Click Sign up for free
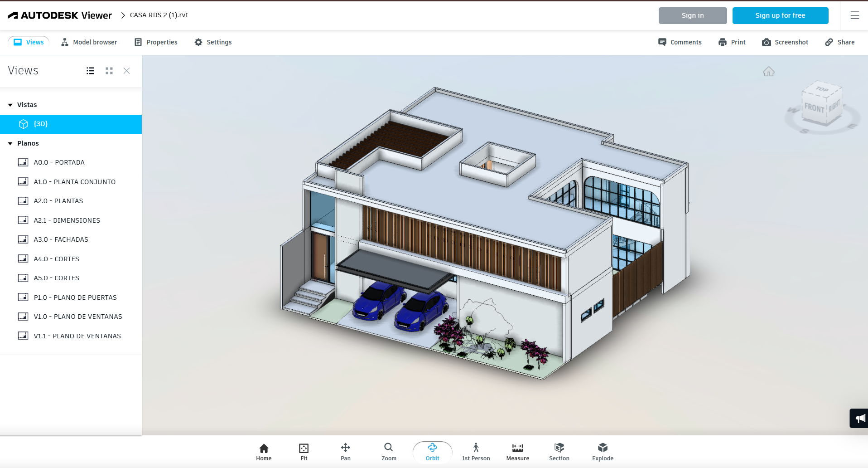The width and height of the screenshot is (868, 468). tap(780, 15)
